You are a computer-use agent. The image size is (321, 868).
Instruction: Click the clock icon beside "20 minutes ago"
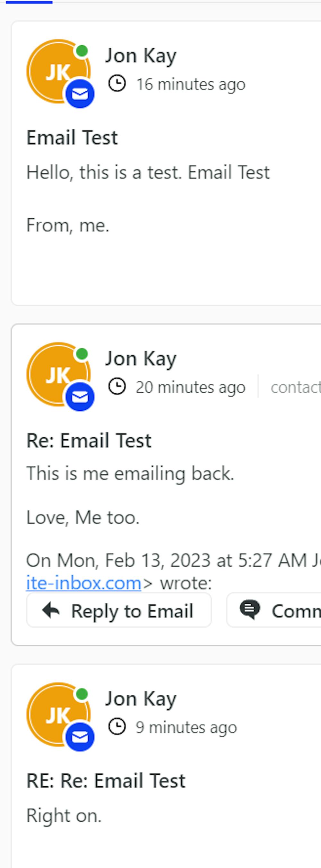(x=117, y=387)
